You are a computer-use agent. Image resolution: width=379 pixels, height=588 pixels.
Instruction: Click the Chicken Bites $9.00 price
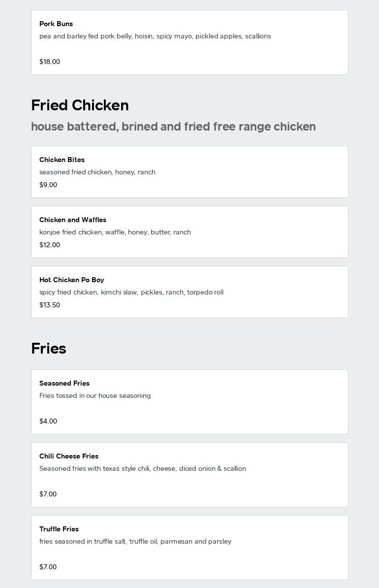(x=48, y=185)
